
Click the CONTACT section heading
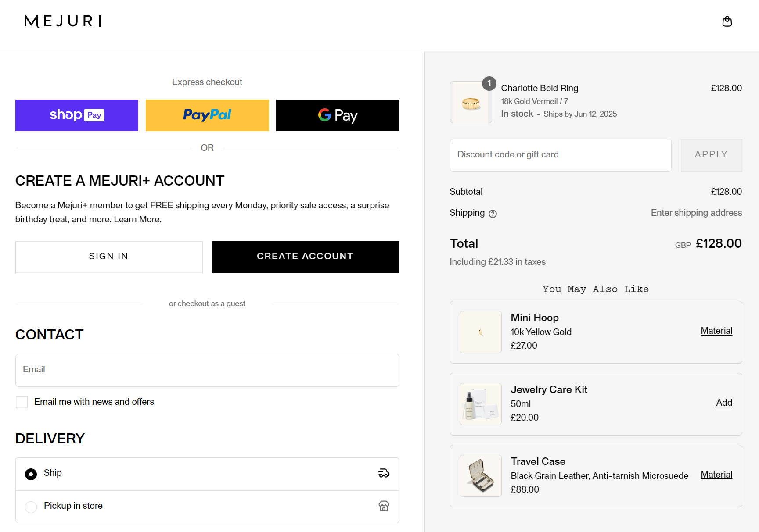(49, 335)
